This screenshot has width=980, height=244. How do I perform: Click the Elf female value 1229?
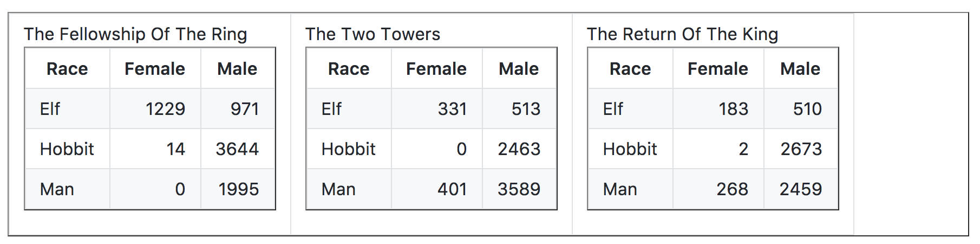pos(165,109)
